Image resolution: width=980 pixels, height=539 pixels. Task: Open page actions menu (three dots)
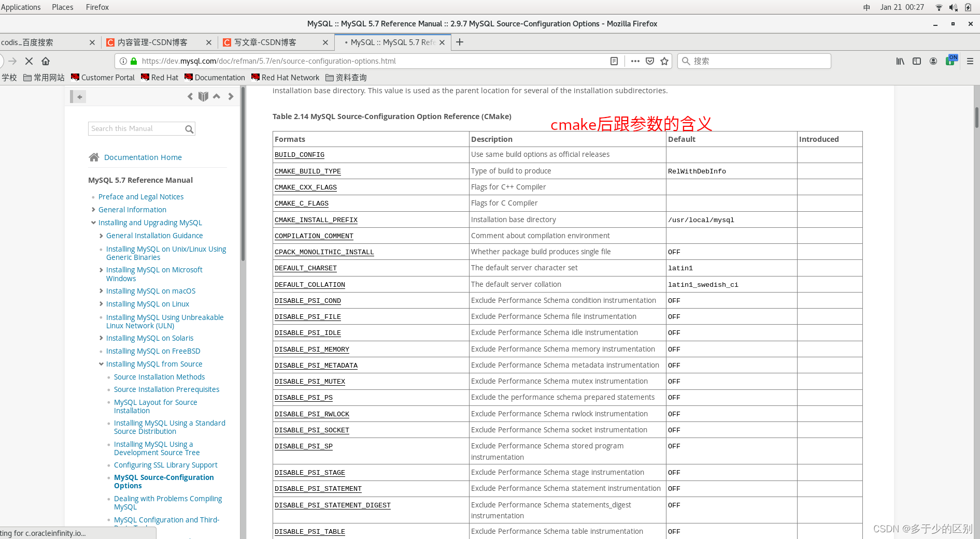point(635,61)
